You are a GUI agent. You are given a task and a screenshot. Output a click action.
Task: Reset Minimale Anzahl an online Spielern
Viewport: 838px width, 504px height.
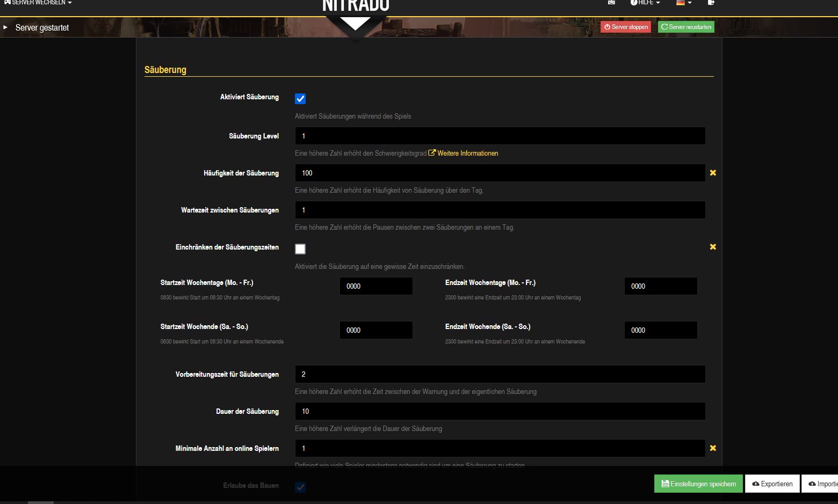pyautogui.click(x=713, y=448)
